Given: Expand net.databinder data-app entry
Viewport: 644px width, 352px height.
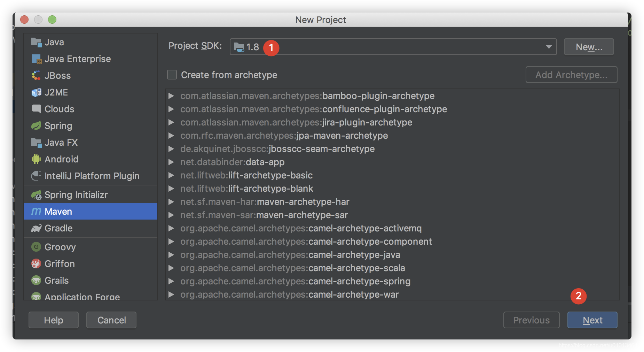Looking at the screenshot, I should (171, 162).
